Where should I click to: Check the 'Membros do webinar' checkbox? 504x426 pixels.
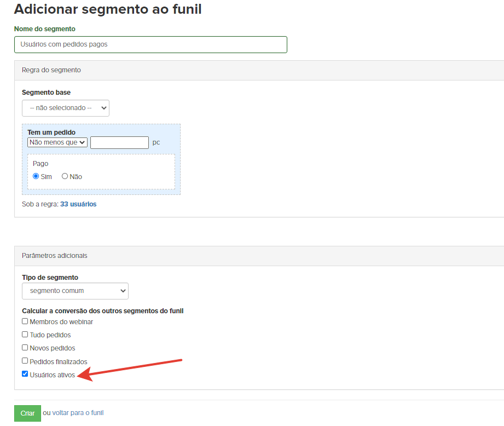pyautogui.click(x=25, y=321)
